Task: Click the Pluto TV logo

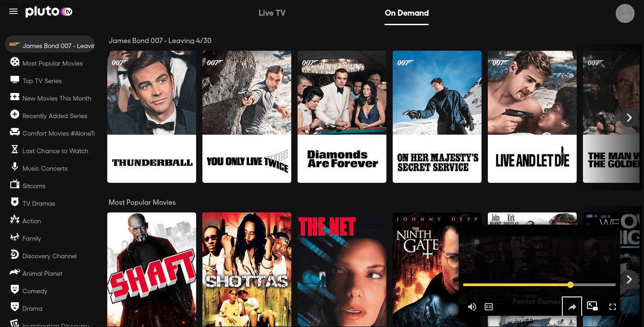Action: point(49,12)
